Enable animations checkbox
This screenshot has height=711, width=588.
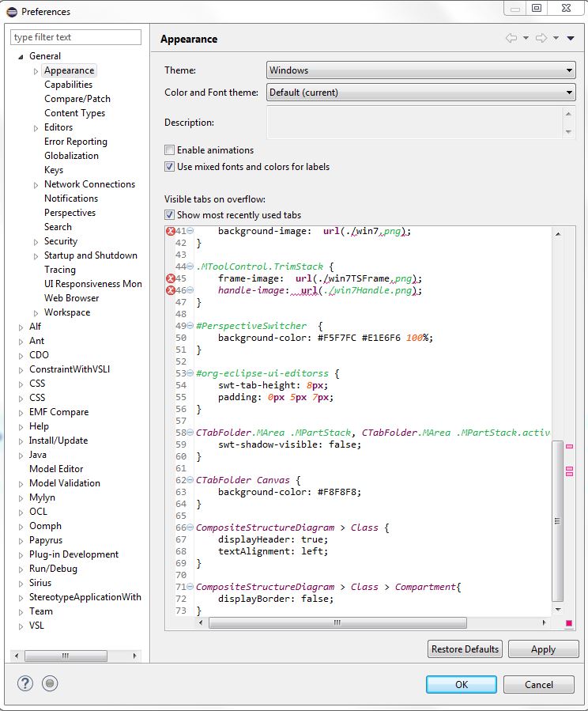pyautogui.click(x=169, y=150)
